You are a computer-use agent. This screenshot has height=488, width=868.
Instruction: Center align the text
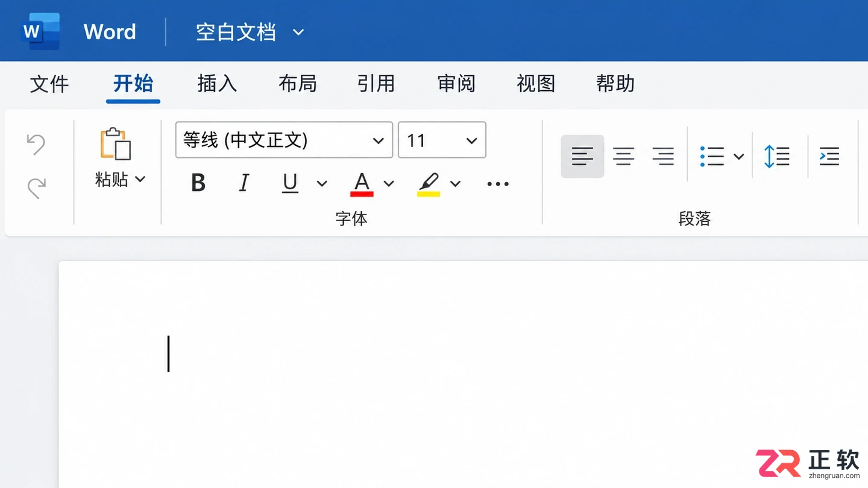click(623, 157)
